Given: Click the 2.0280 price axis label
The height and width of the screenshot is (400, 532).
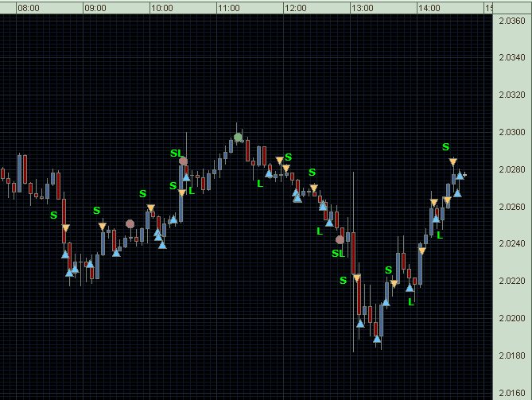Looking at the screenshot, I should click(x=512, y=169).
